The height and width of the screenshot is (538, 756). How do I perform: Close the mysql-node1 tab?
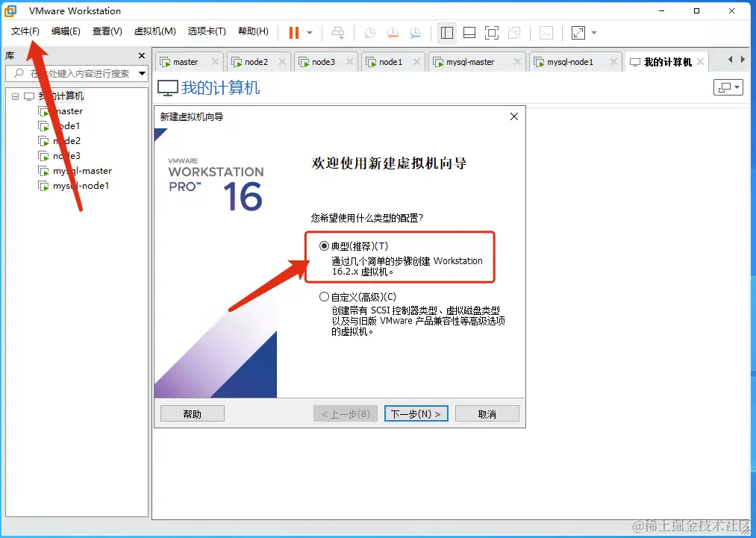[613, 62]
